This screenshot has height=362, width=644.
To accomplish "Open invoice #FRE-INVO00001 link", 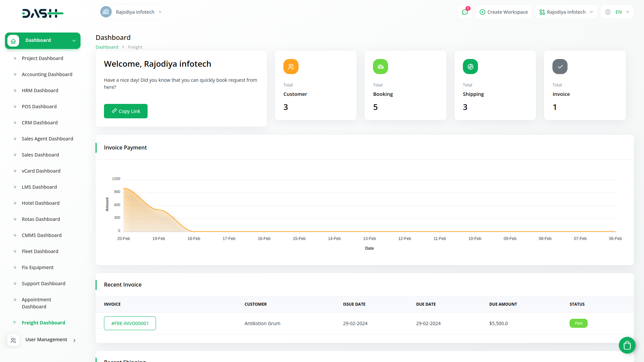I will point(130,323).
